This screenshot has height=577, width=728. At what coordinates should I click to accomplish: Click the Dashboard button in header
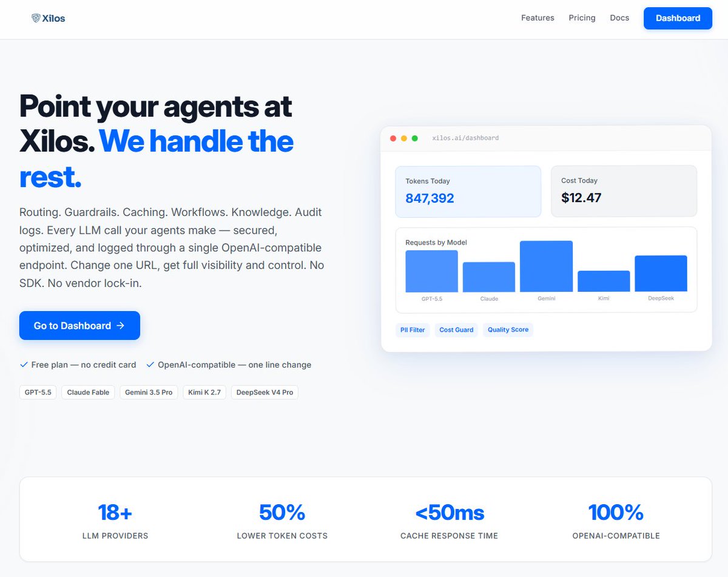[678, 18]
